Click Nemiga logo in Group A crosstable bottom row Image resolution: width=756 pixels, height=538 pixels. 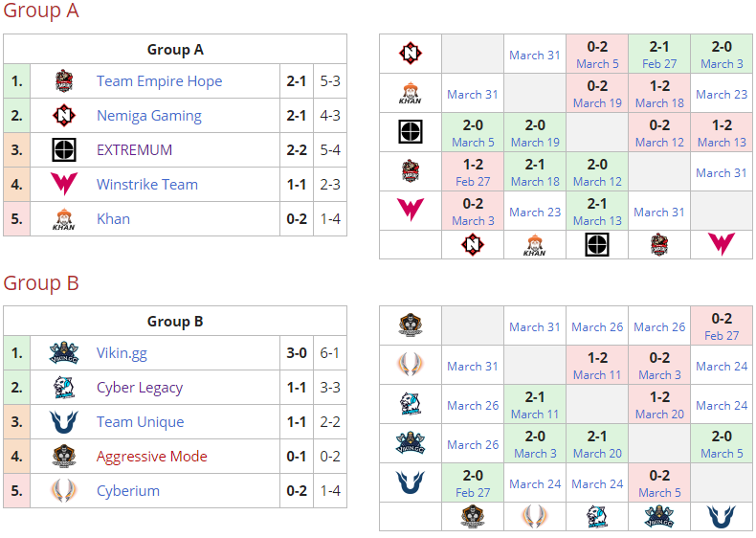tap(473, 245)
